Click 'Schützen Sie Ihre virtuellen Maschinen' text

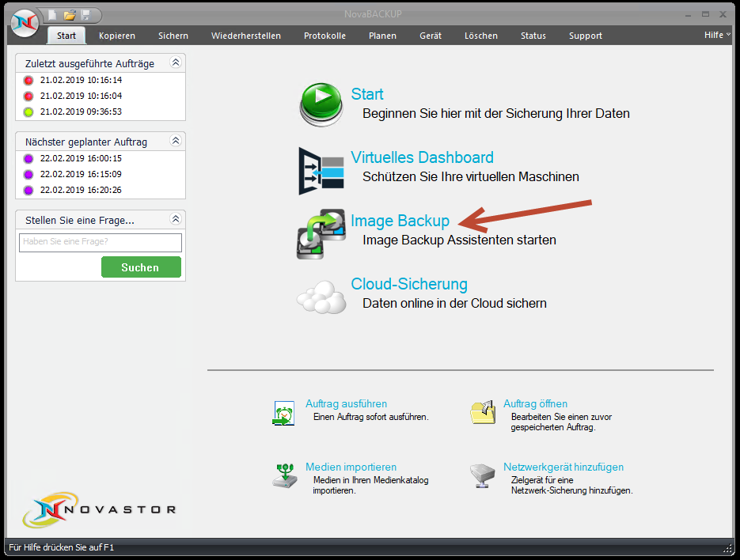471,177
